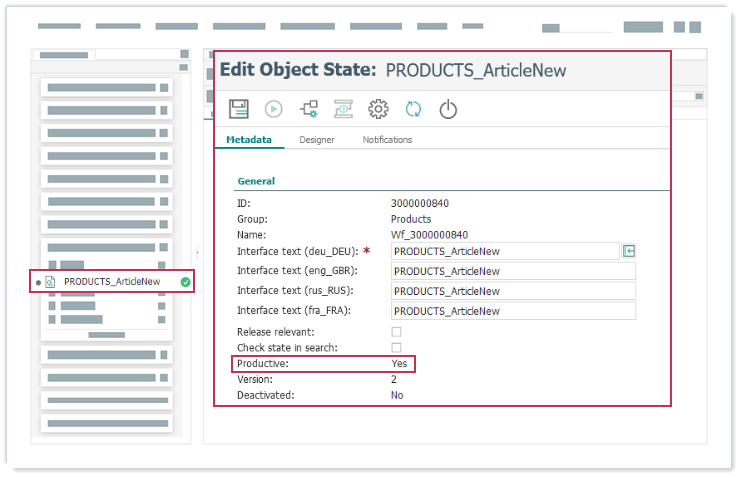Select the Interface text (fra_FRA) field

[x=512, y=311]
